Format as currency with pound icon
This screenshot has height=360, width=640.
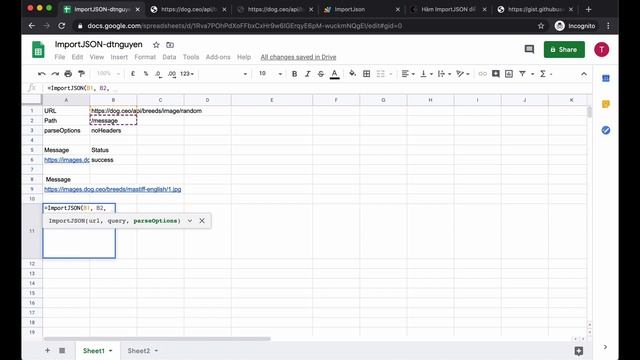click(x=133, y=74)
